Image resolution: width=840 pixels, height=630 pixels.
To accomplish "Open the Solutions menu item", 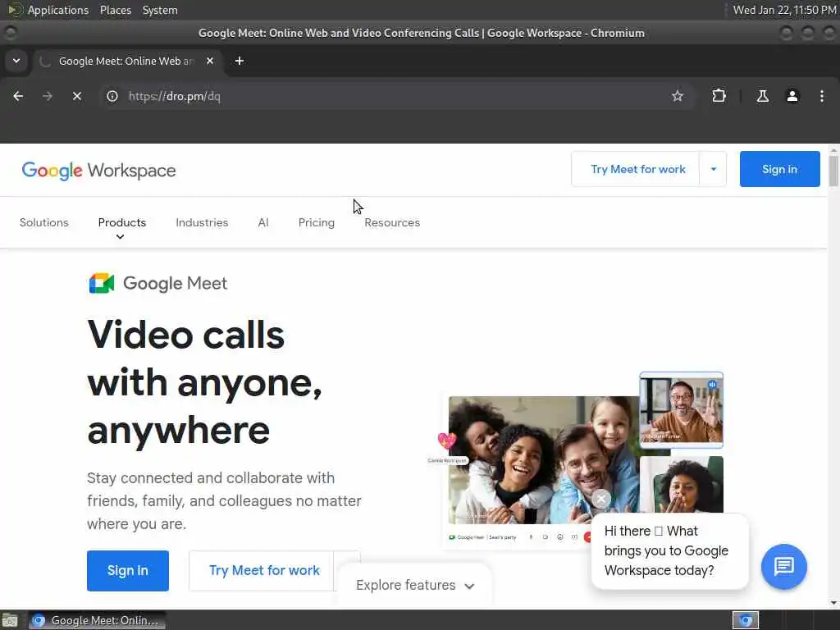I will click(x=44, y=222).
